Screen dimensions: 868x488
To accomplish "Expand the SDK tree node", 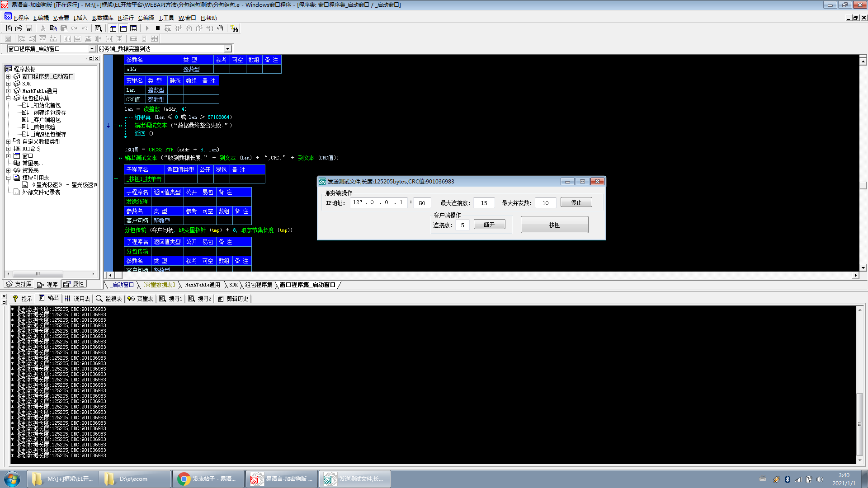I will click(x=8, y=84).
